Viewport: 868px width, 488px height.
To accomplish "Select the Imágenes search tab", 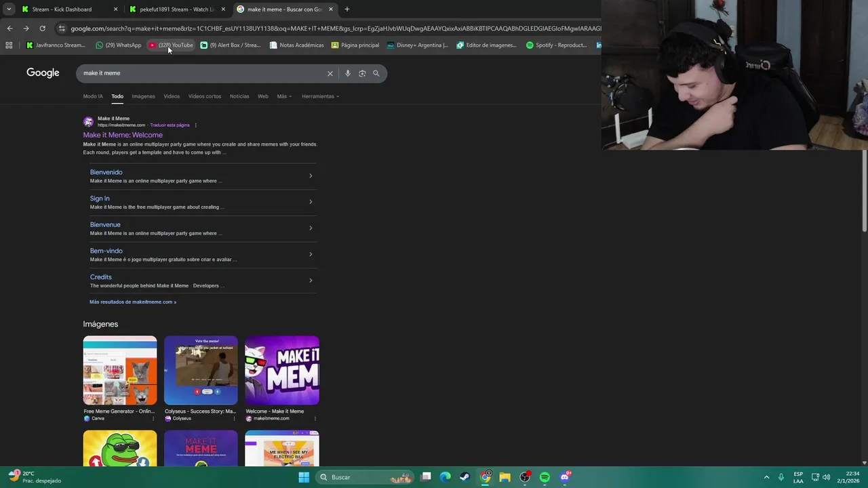I will 143,96.
